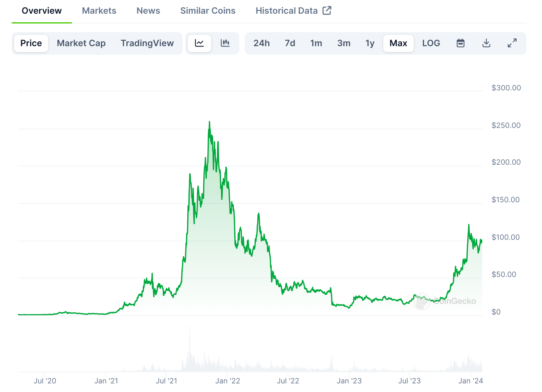Click the $150.00 y-axis label

click(506, 200)
